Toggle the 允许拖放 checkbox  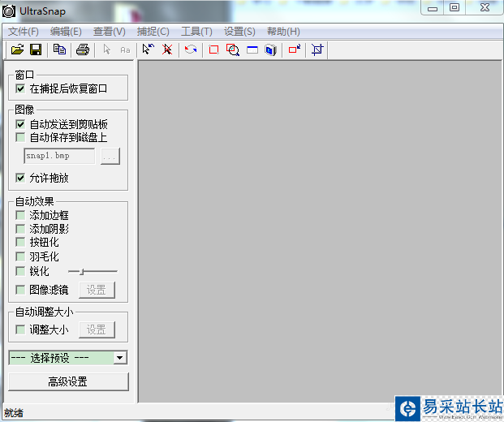point(20,178)
